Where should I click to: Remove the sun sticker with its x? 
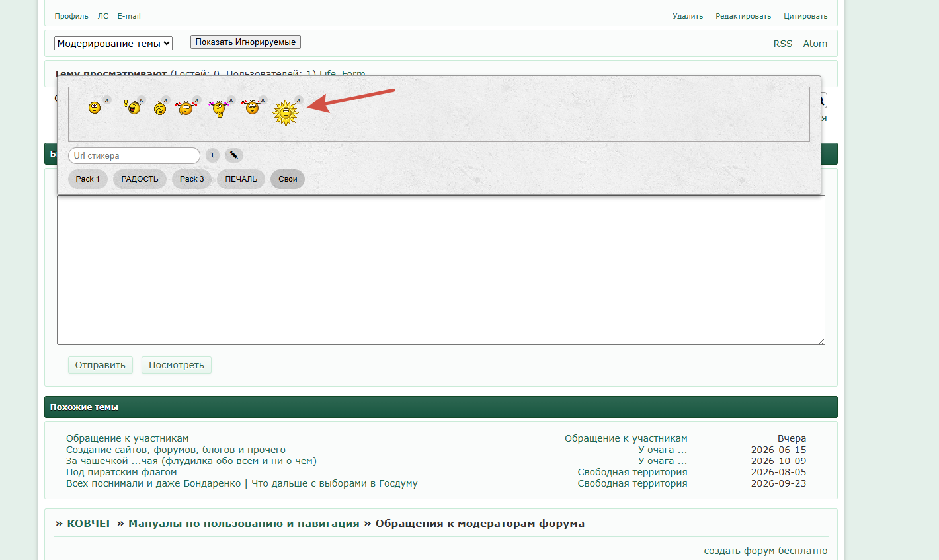pyautogui.click(x=299, y=100)
